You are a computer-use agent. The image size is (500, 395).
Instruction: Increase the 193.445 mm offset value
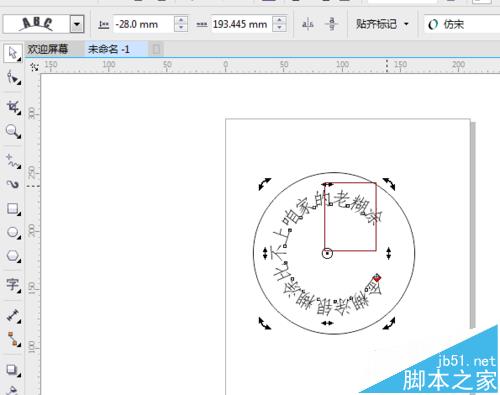pyautogui.click(x=279, y=20)
